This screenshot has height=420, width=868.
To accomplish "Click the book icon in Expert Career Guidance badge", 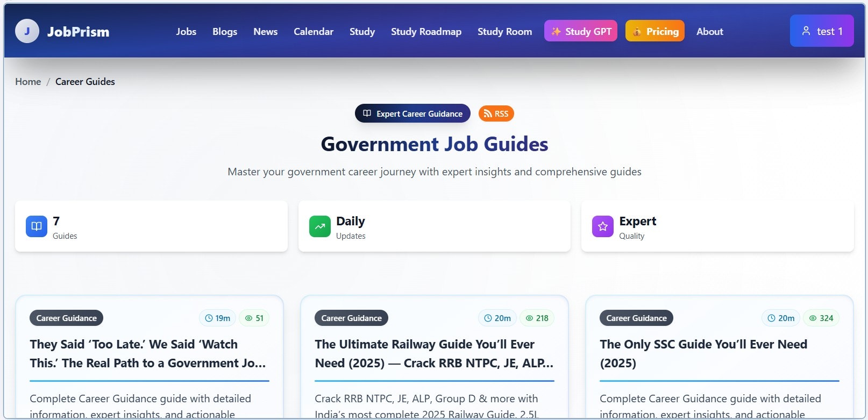I will [367, 113].
